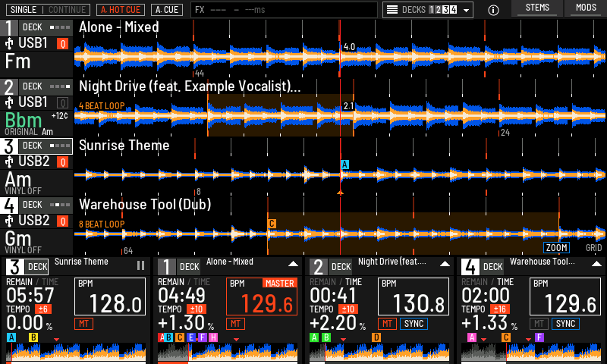Click hot cue C in the deck 1 bottom panel
This screenshot has width=607, height=364.
pyautogui.click(x=180, y=337)
